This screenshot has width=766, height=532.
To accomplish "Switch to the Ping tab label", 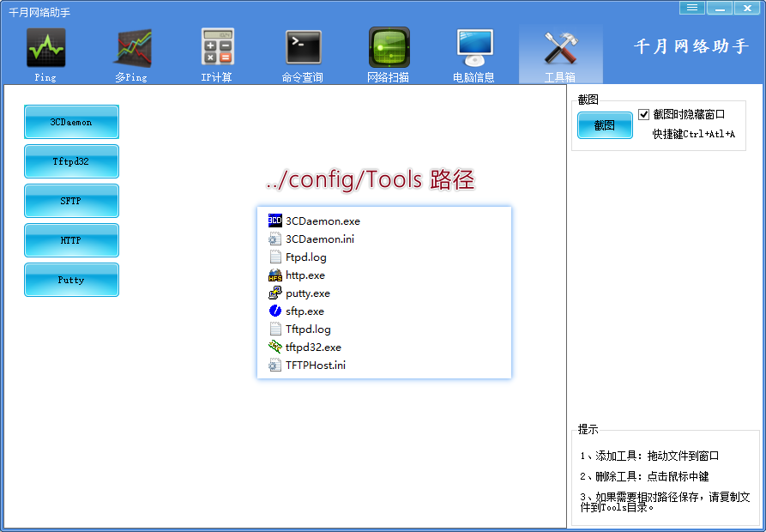I will click(x=45, y=77).
